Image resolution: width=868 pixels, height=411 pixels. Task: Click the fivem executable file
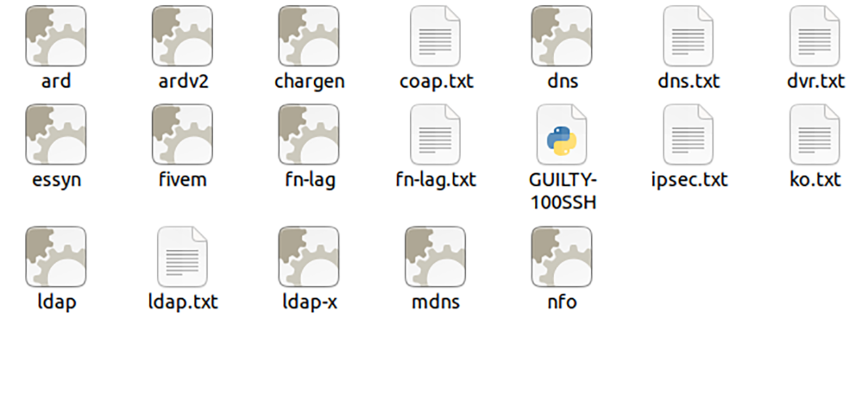(x=182, y=134)
